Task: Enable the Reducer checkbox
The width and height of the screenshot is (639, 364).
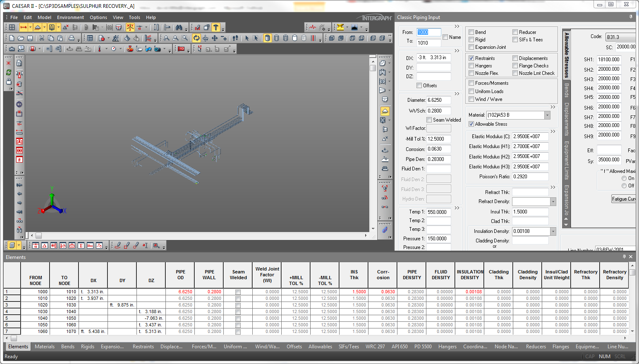Action: coord(515,32)
